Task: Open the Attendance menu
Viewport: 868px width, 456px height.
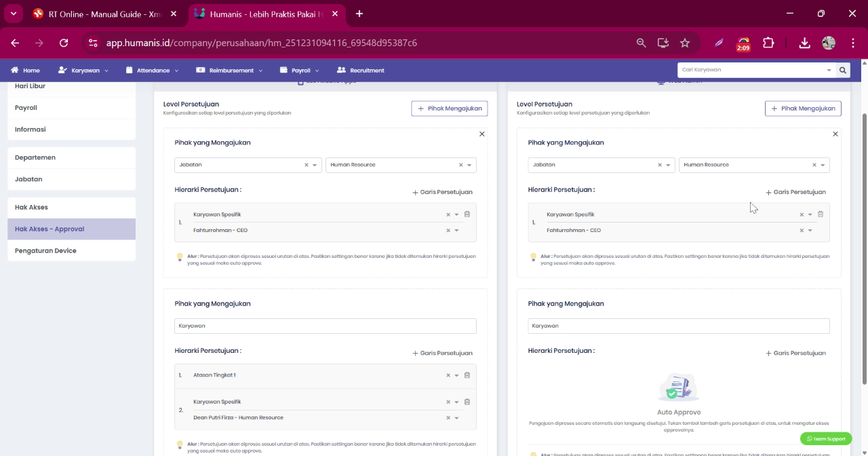Action: [x=153, y=70]
